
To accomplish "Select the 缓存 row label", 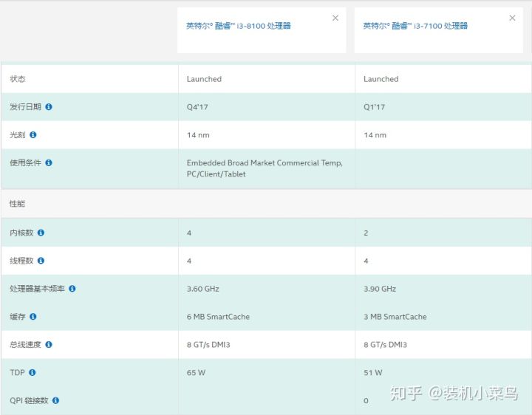I will point(18,317).
